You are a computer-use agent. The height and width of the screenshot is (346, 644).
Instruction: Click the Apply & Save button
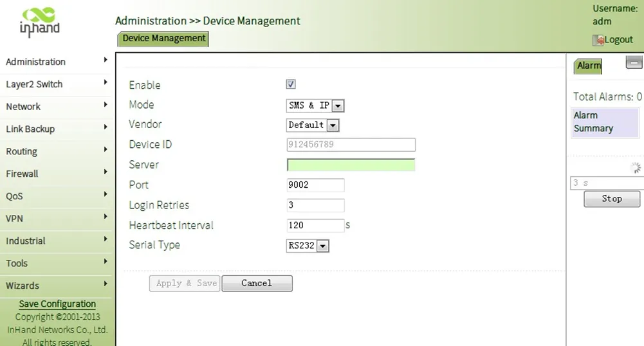coord(185,283)
